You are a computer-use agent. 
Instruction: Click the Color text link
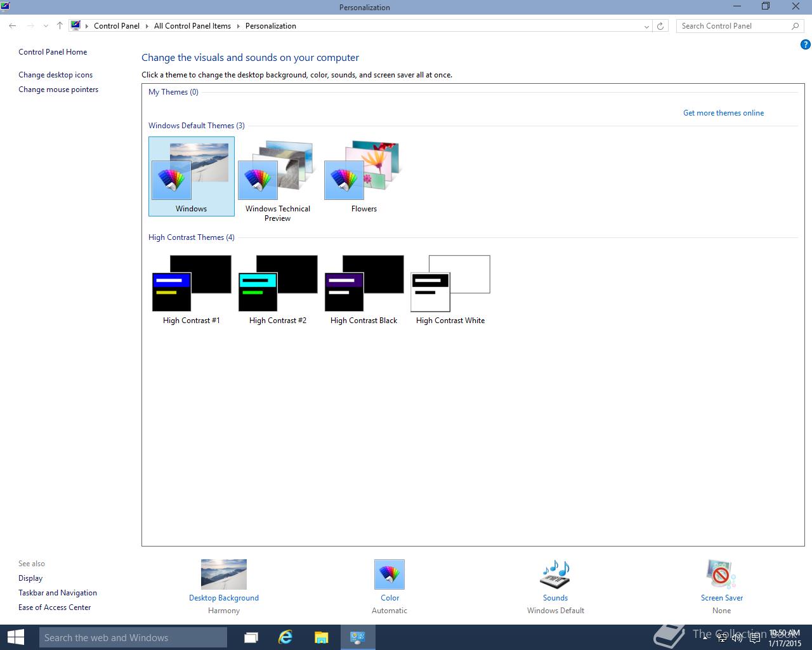click(390, 598)
